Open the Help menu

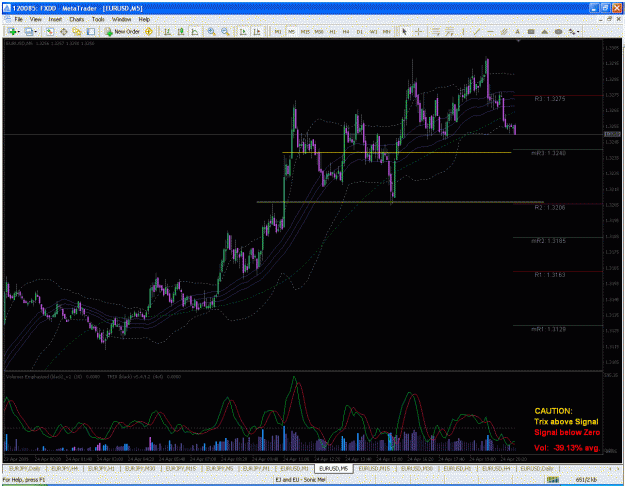tap(144, 19)
